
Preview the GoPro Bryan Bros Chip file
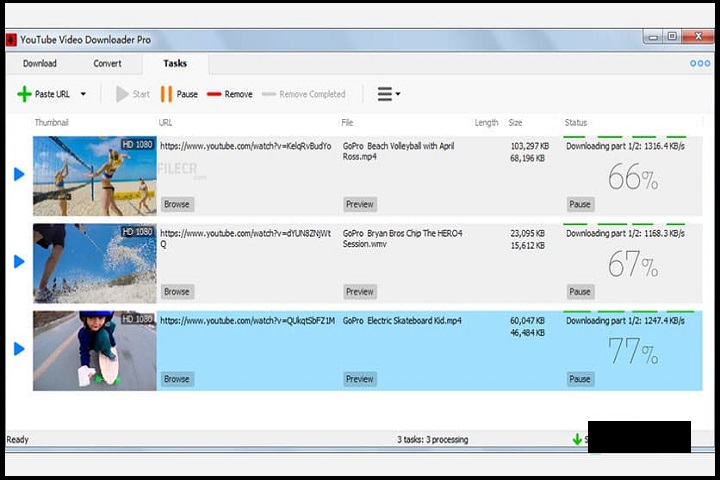pyautogui.click(x=359, y=292)
